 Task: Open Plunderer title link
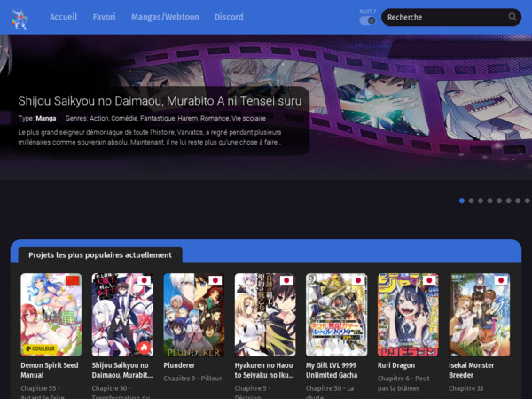pyautogui.click(x=179, y=365)
